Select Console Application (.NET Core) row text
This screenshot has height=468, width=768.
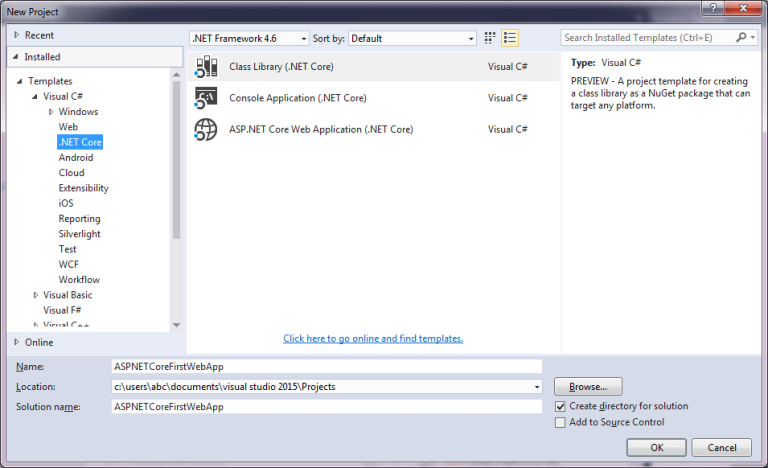[x=298, y=98]
